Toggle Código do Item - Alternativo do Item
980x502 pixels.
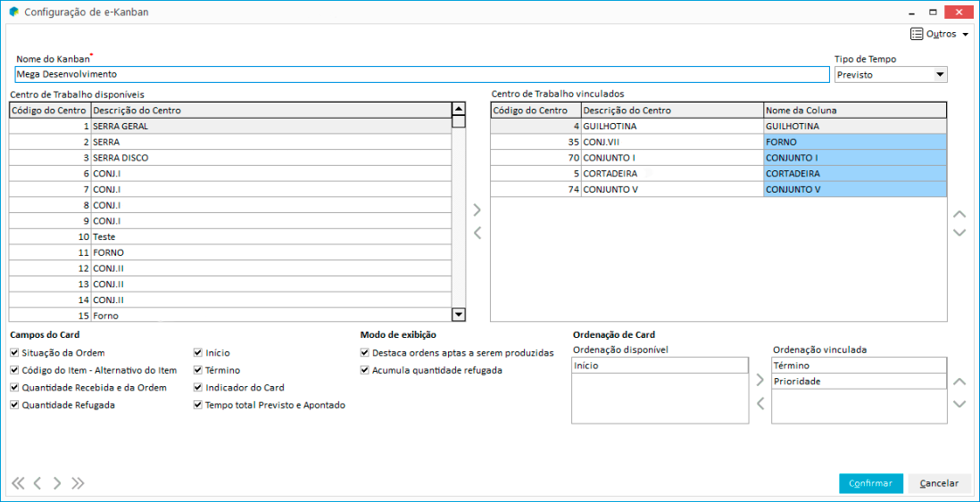[x=14, y=370]
